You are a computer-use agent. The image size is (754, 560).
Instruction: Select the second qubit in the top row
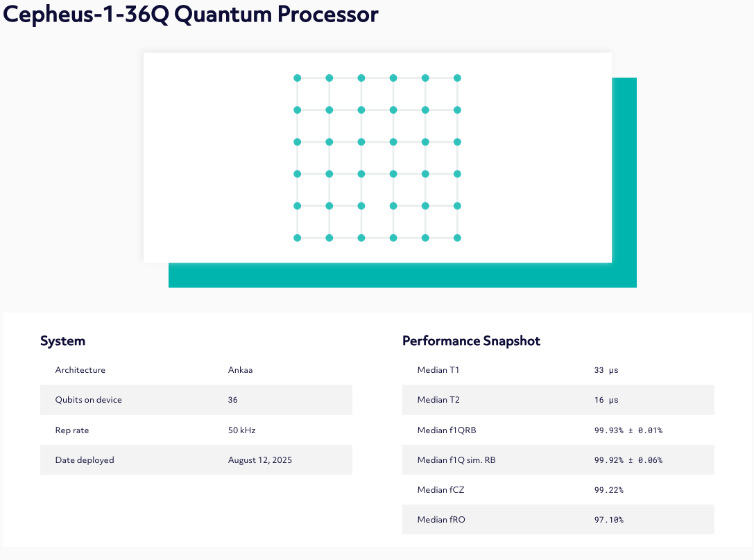click(x=329, y=78)
